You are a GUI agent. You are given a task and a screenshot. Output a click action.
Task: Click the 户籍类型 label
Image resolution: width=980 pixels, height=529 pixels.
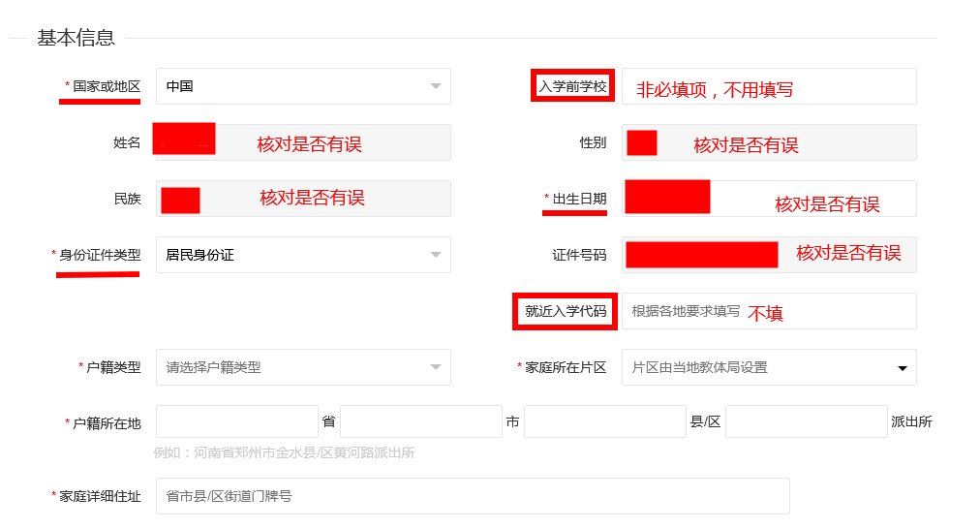point(113,367)
